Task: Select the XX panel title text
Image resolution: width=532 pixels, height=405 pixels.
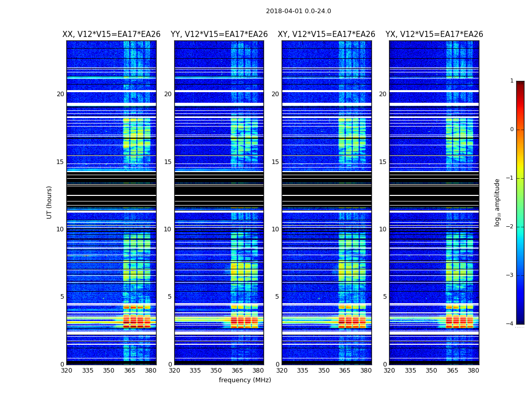Action: [111, 34]
